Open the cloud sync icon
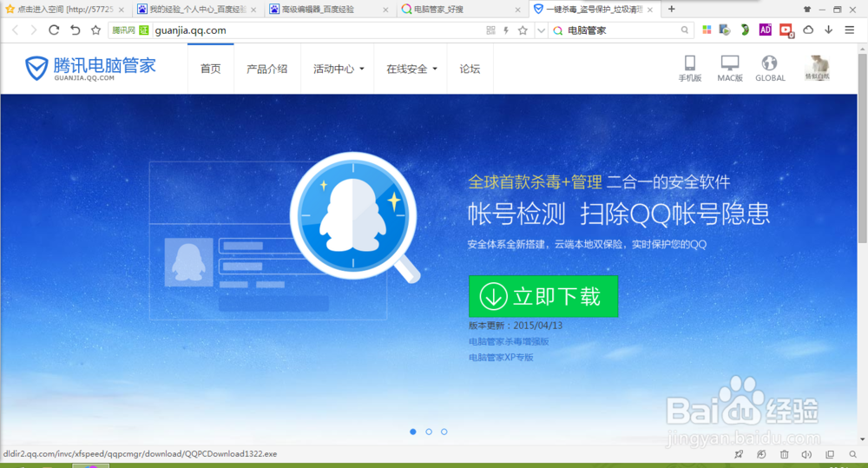 808,30
